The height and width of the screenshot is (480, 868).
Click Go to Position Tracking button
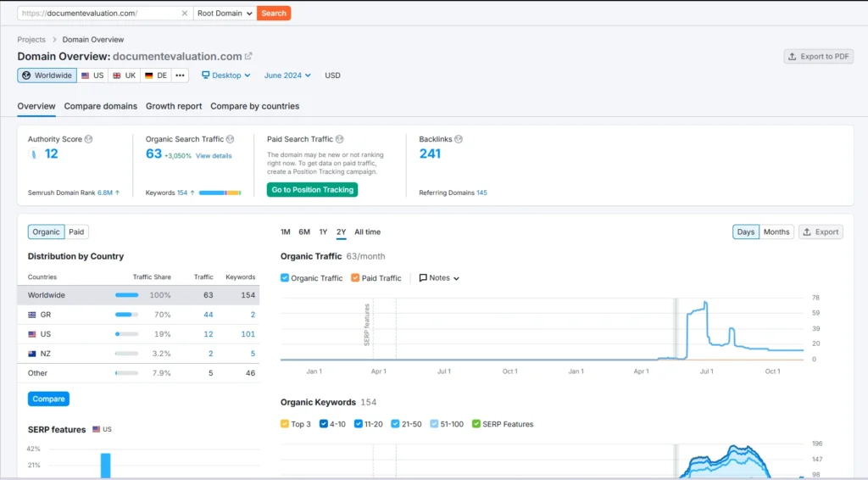point(312,190)
